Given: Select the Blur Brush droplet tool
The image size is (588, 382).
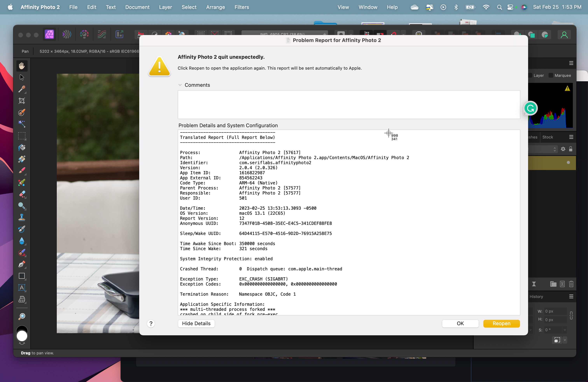Looking at the screenshot, I should point(22,241).
